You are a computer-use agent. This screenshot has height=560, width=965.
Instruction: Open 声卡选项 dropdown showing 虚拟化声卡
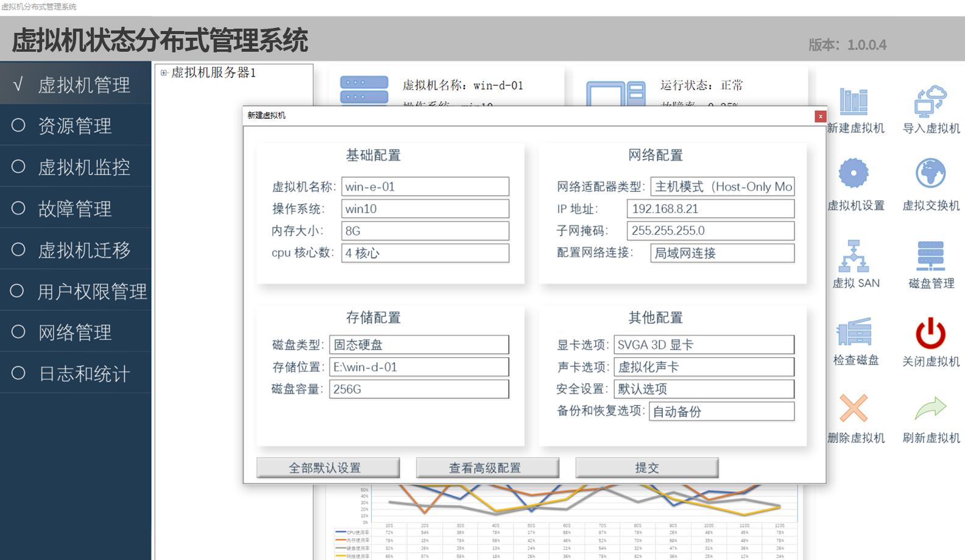pos(704,367)
